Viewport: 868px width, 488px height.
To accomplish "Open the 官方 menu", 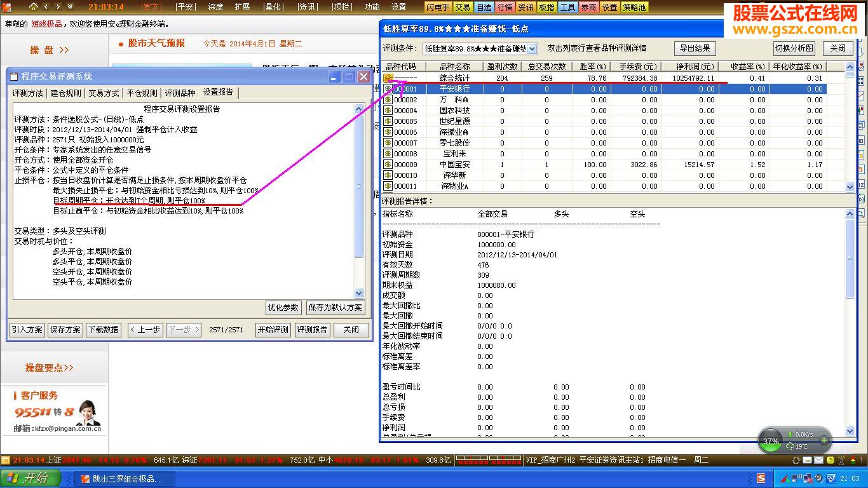I will (x=151, y=7).
